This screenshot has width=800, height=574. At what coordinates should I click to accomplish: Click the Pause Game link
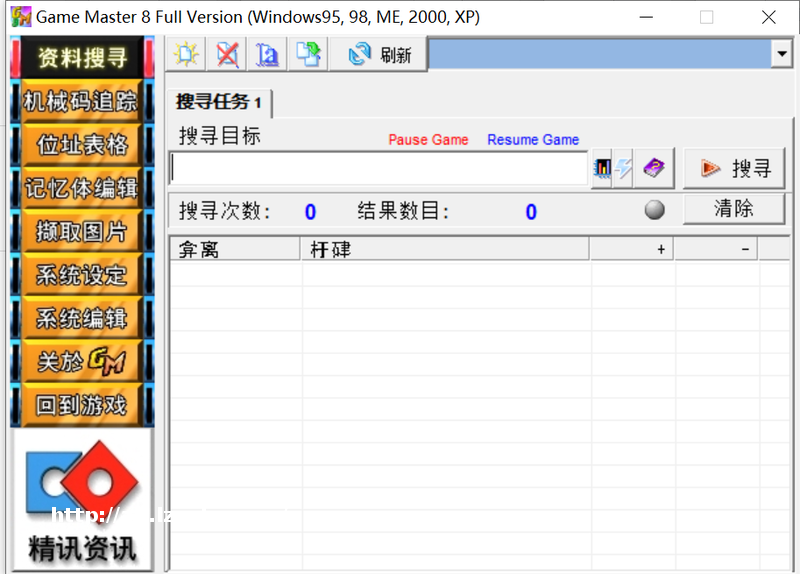click(428, 140)
